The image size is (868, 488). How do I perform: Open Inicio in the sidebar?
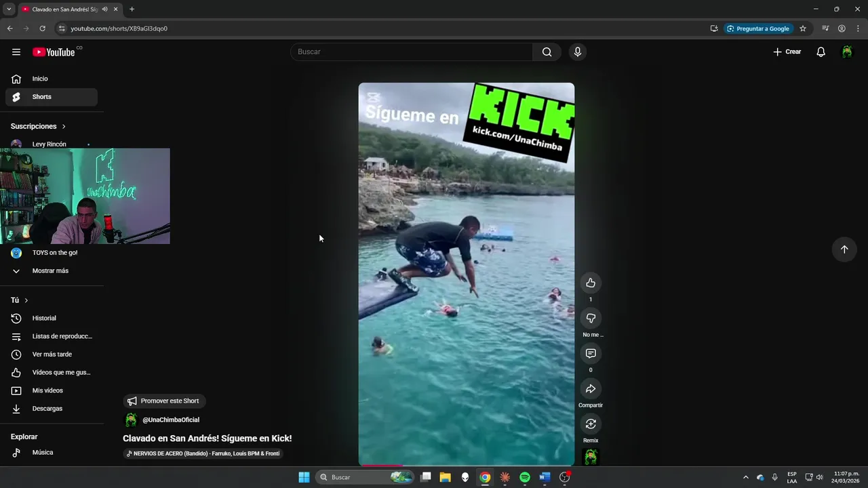52,79
